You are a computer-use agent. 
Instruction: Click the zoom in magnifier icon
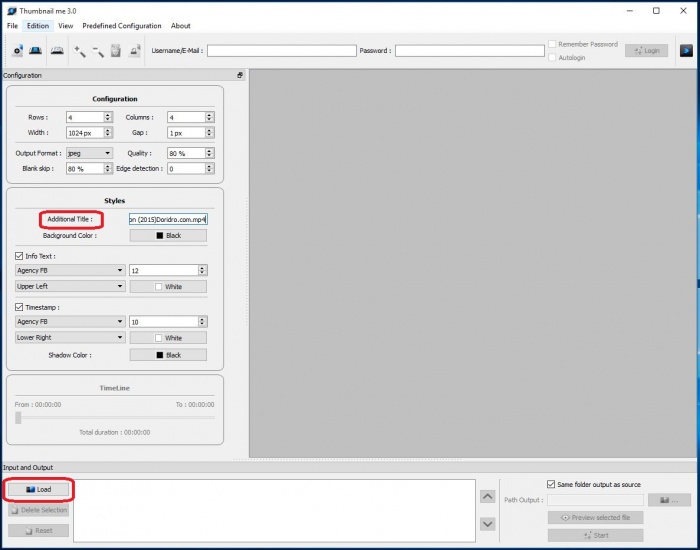click(x=79, y=50)
